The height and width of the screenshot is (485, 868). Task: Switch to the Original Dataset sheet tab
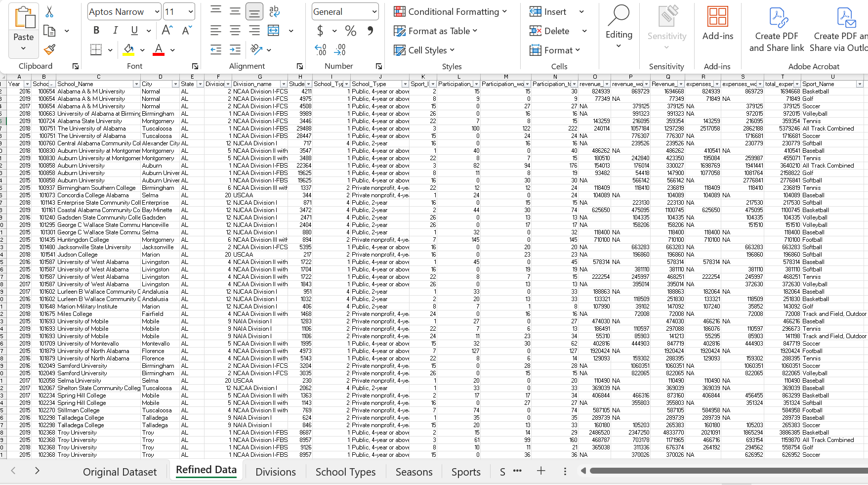(x=120, y=472)
